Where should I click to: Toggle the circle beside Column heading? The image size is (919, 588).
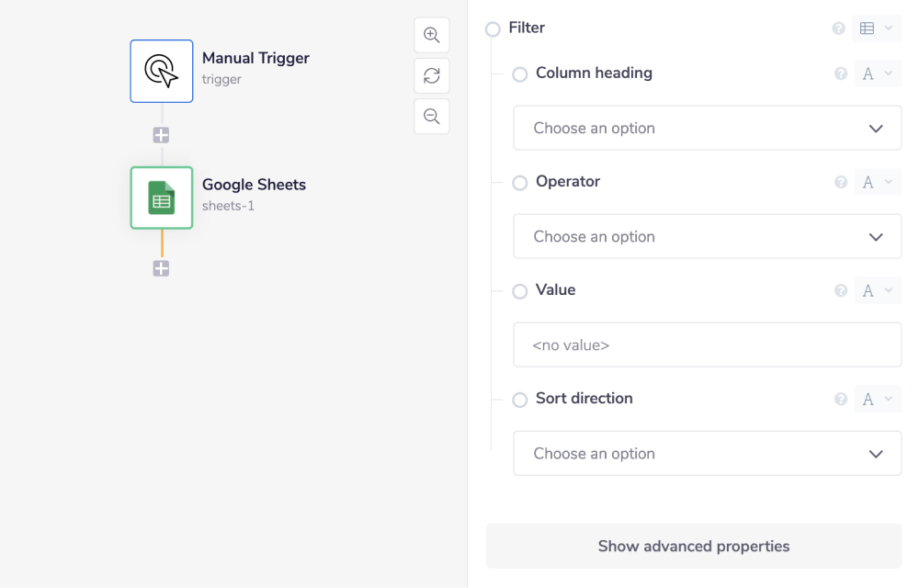[519, 74]
